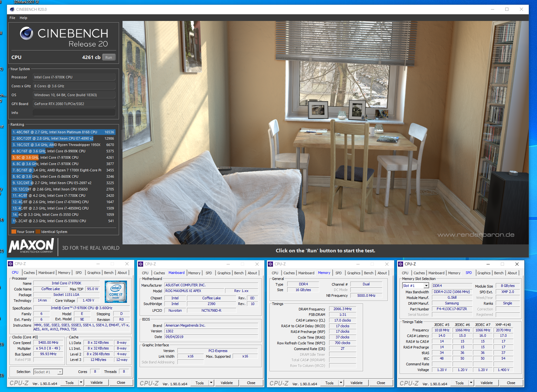Click the Model ROG MAXIMUS XI APEX field

click(x=194, y=291)
